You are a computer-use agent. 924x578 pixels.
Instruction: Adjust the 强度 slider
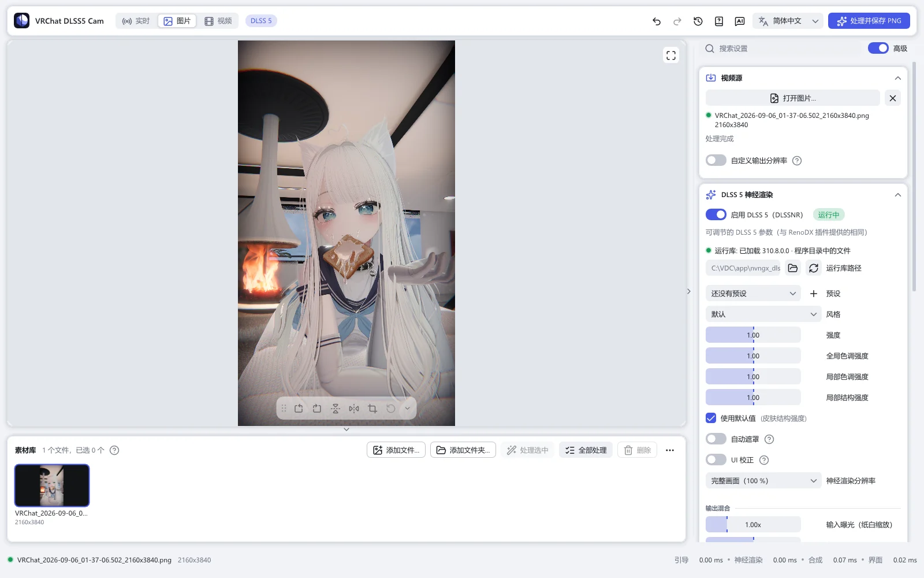[x=753, y=335]
